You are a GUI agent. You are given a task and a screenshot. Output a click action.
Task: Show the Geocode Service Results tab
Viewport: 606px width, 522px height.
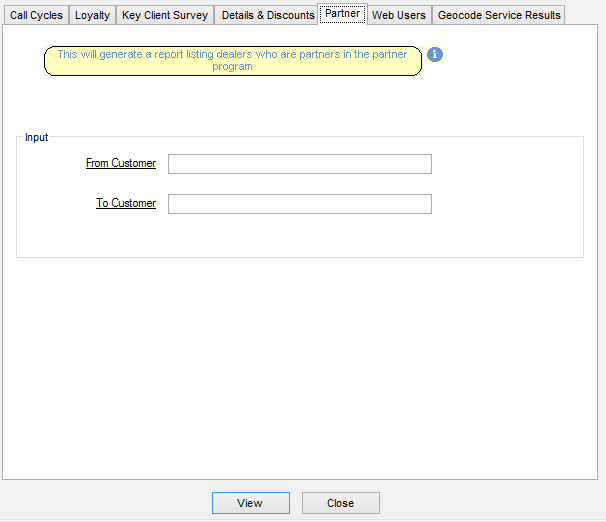(498, 15)
